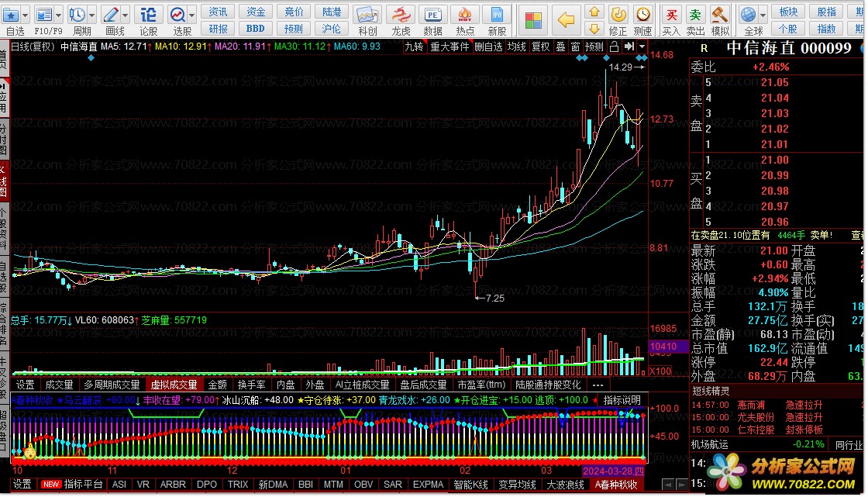The image size is (868, 497).
Task: Click the yellow up arrow icon
Action: click(x=594, y=12)
